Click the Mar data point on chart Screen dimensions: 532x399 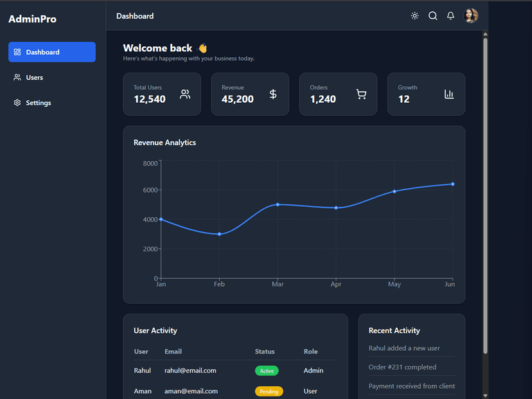(x=278, y=204)
